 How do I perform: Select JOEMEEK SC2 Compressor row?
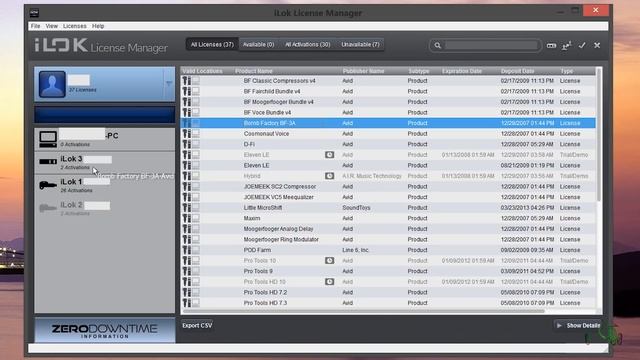(388, 187)
